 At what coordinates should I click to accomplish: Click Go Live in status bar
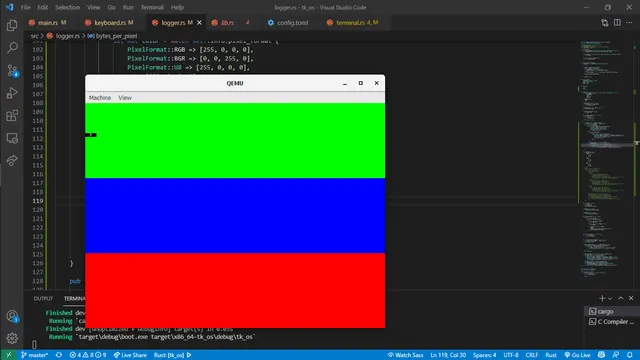[x=578, y=355]
